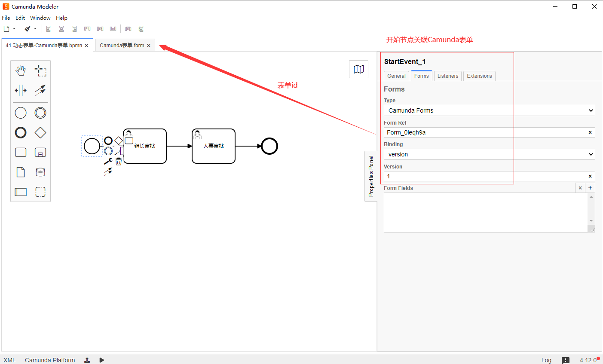Align elements middle vertically
The height and width of the screenshot is (364, 603).
point(100,29)
